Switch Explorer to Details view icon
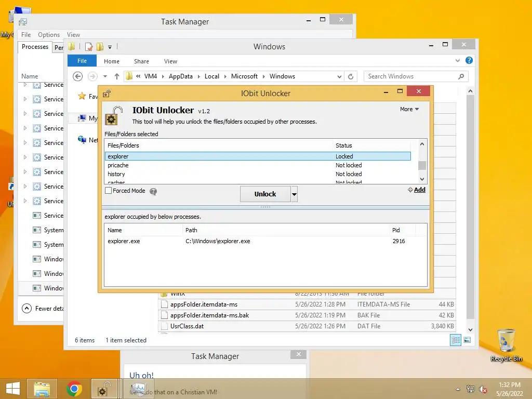Viewport: 532px width, 399px height. pos(455,340)
